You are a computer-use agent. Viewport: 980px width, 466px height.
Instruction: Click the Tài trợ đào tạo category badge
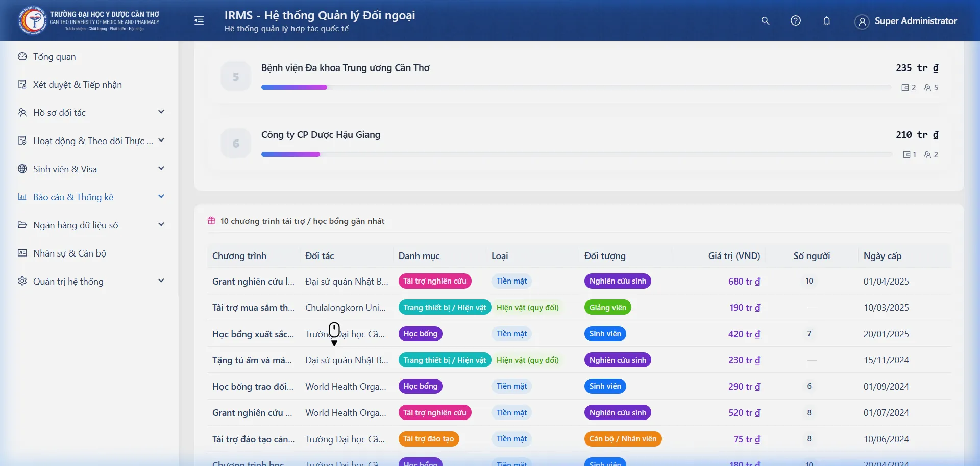coord(428,439)
